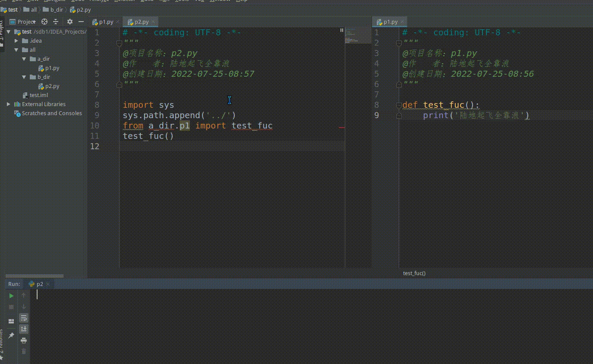Toggle Soft-Wrap in Run console
The height and width of the screenshot is (364, 593).
24,318
